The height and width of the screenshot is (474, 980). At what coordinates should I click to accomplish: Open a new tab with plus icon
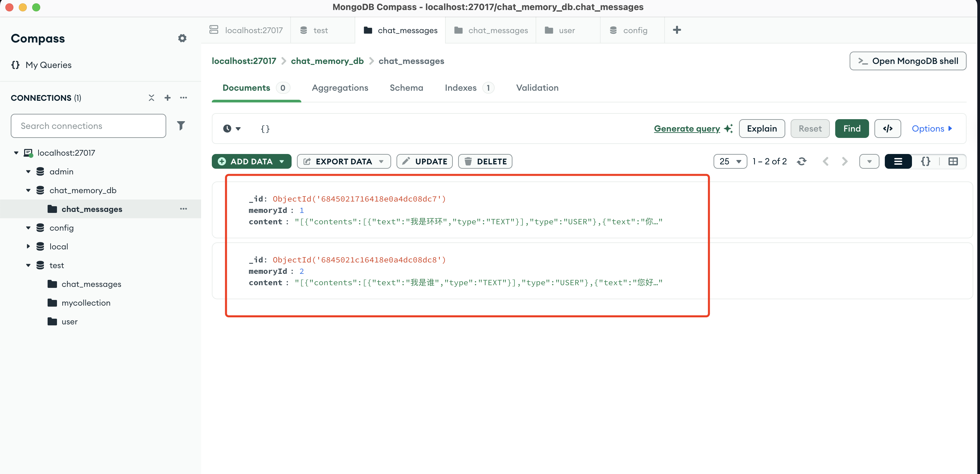click(x=677, y=30)
